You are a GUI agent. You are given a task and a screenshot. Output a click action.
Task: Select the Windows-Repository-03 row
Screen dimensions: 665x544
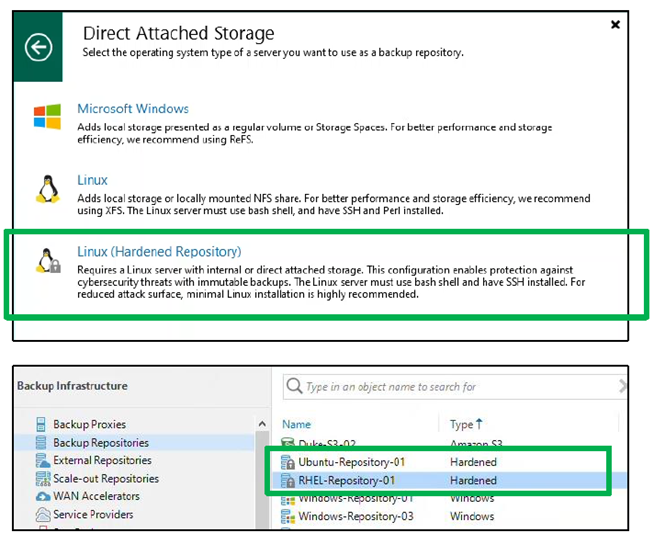click(x=447, y=516)
